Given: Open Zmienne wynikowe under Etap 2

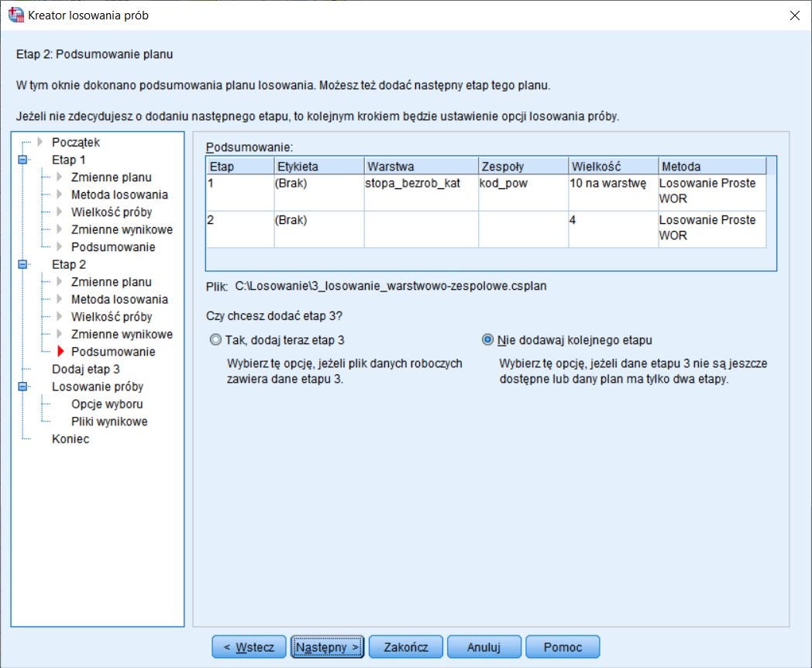Looking at the screenshot, I should (x=122, y=334).
